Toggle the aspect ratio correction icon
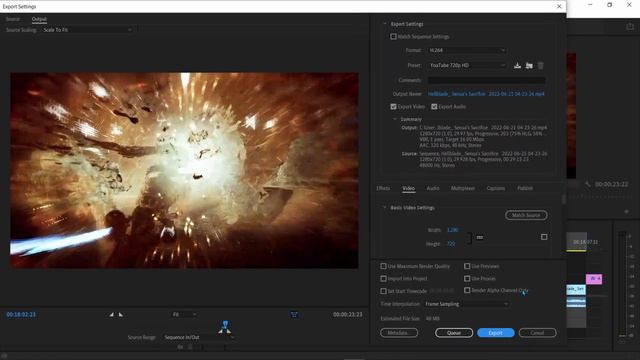The height and width of the screenshot is (360, 640). point(294,314)
